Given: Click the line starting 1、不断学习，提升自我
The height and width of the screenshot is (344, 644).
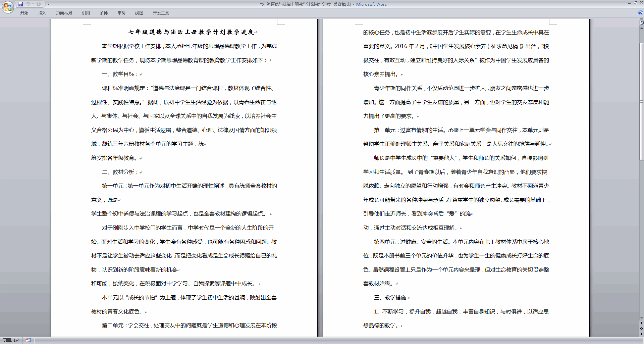Looking at the screenshot, I should [462, 312].
